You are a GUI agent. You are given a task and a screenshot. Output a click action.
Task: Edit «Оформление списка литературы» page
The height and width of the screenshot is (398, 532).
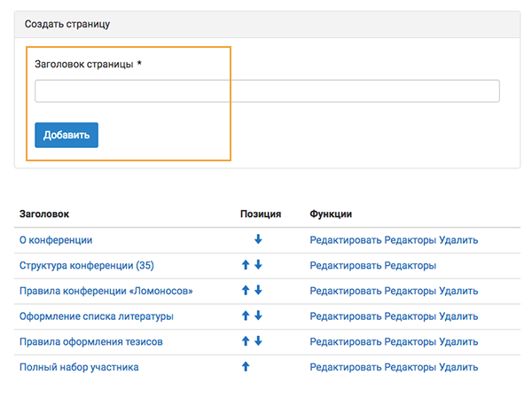point(345,316)
